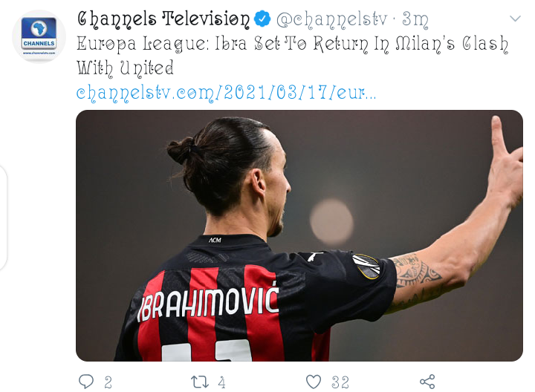Screen dimensions: 535x392
Task: Open the share icon for this tweet
Action: [x=427, y=382]
